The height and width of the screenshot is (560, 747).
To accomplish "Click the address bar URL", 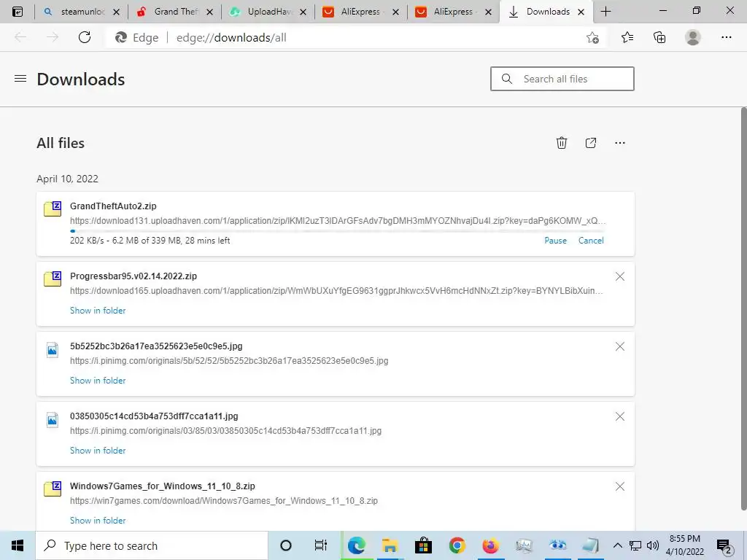I will [x=231, y=38].
